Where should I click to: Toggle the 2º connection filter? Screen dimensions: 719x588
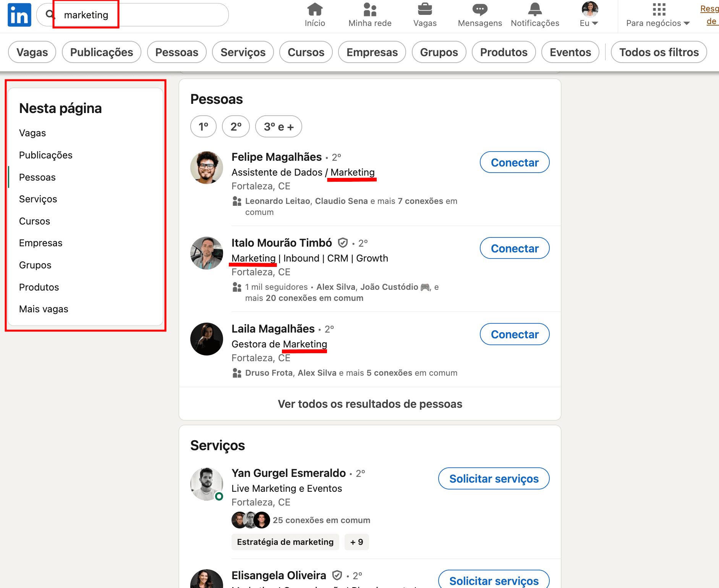point(236,126)
